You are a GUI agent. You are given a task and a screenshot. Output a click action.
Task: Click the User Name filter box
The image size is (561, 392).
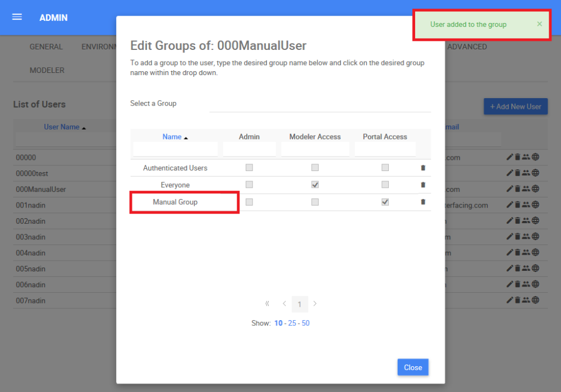(x=66, y=140)
